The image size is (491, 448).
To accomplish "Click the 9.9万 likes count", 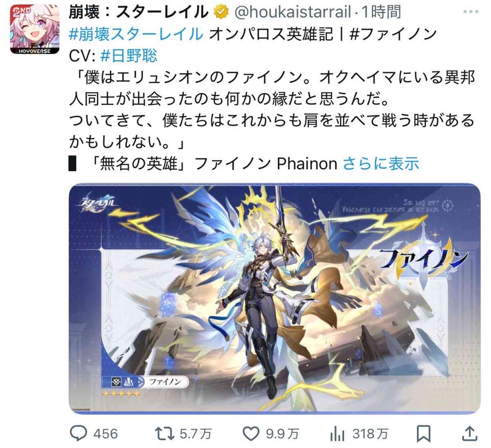I will [x=282, y=434].
